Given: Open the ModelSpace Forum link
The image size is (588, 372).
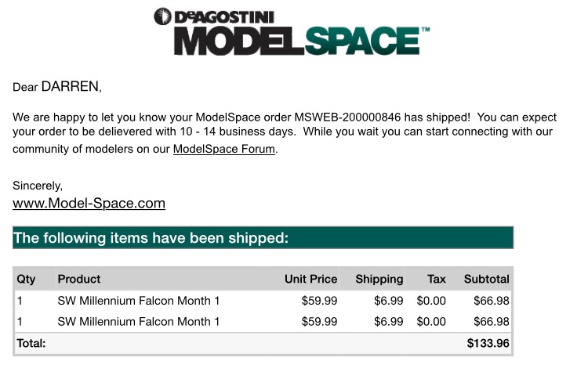Looking at the screenshot, I should click(x=224, y=149).
